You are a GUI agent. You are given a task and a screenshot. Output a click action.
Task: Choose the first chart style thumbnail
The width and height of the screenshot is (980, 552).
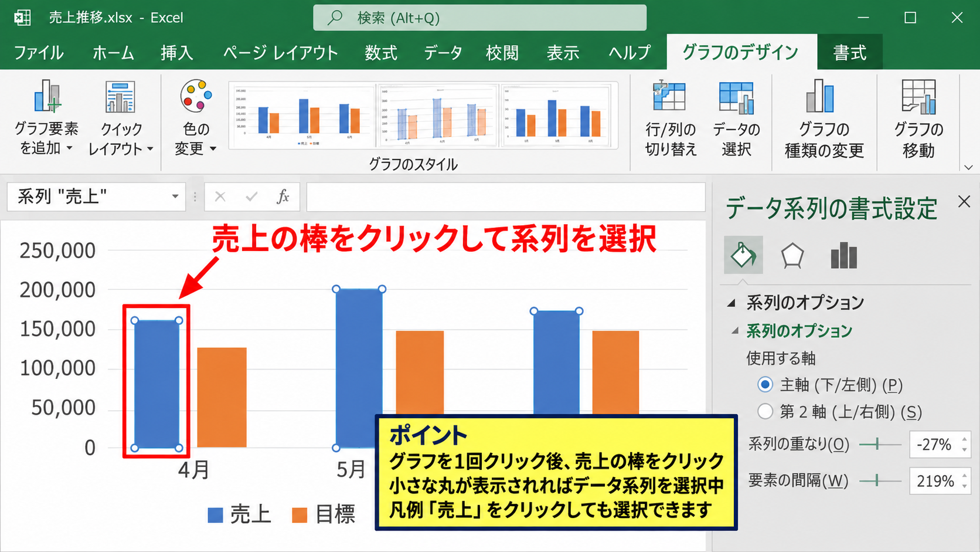[x=302, y=116]
